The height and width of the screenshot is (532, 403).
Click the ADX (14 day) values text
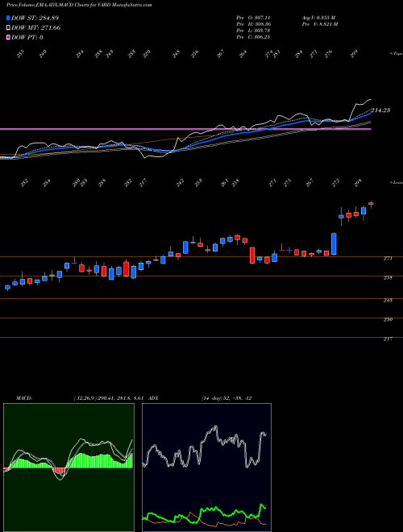pyautogui.click(x=226, y=398)
